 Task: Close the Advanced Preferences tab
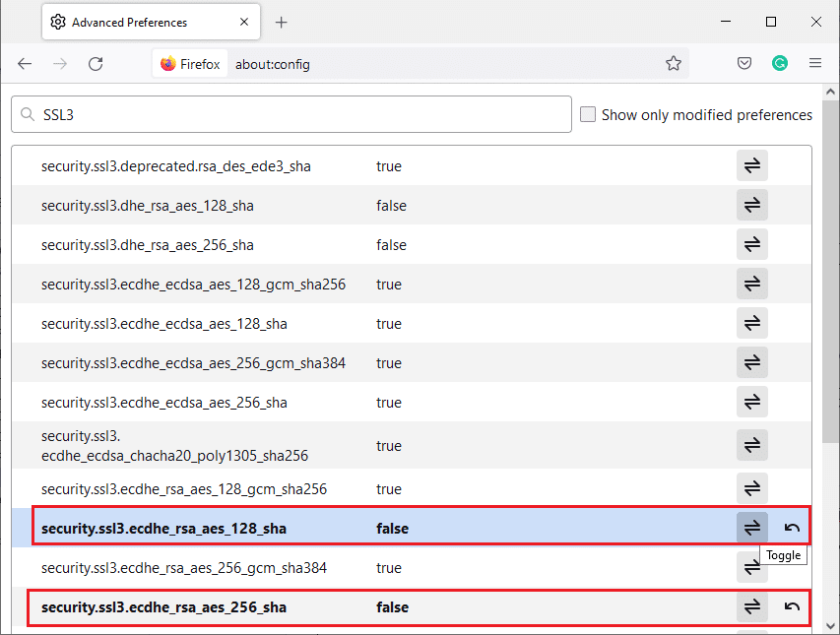coord(244,22)
